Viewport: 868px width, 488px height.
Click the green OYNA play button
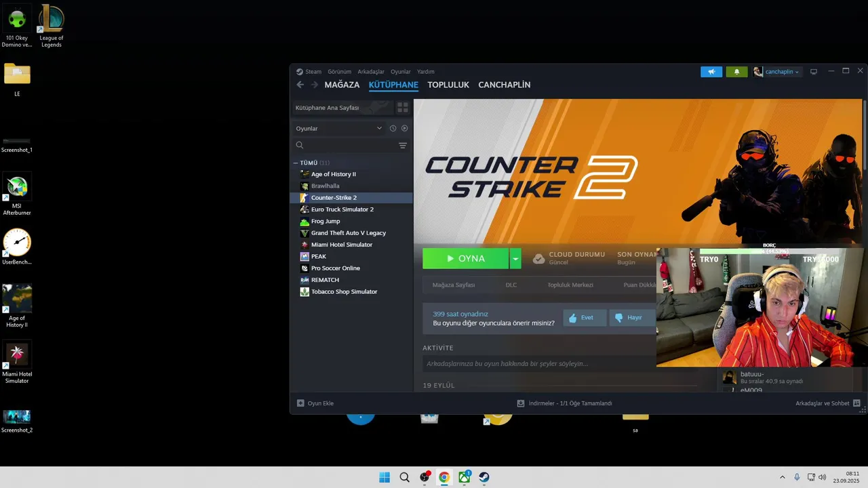[x=465, y=258]
